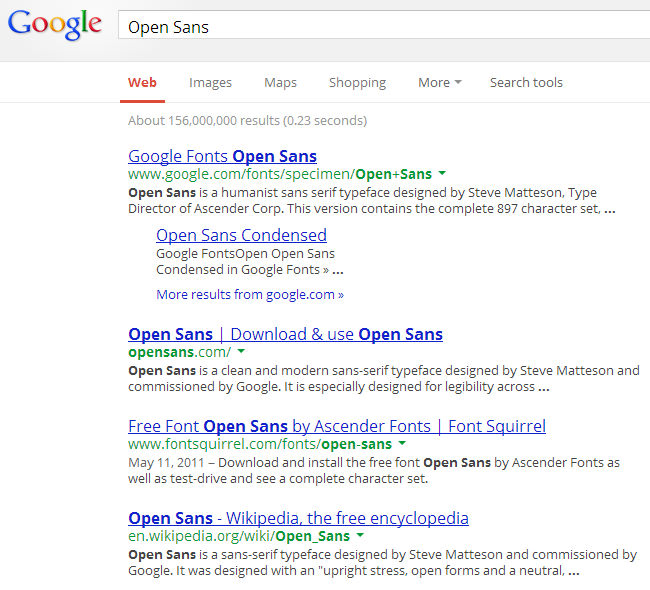This screenshot has width=650, height=590.
Task: Open the Open Sans Condensed sublink
Action: point(241,236)
